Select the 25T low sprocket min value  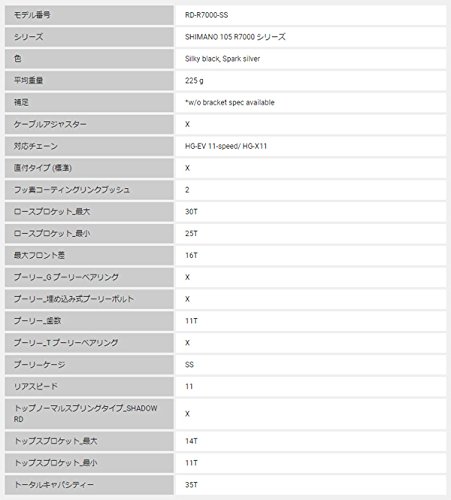pos(191,234)
